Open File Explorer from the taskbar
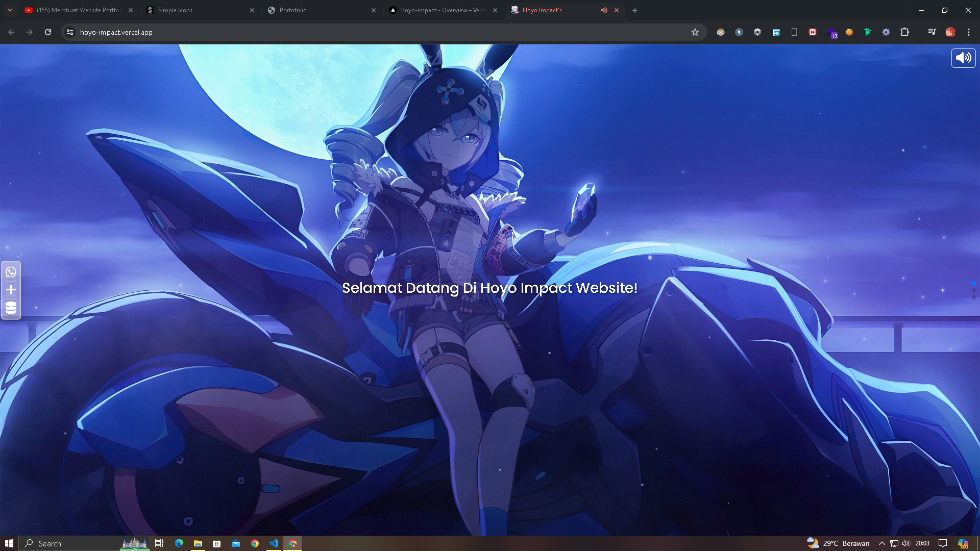 pyautogui.click(x=198, y=543)
